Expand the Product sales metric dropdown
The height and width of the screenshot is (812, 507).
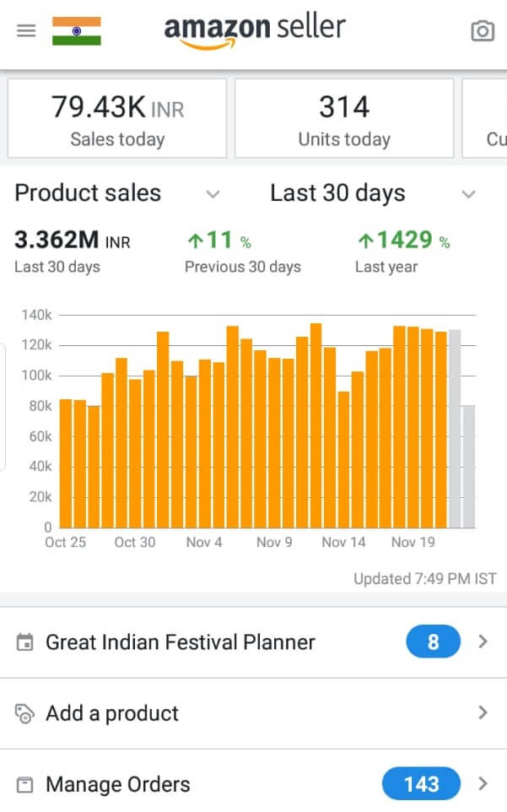pyautogui.click(x=213, y=194)
